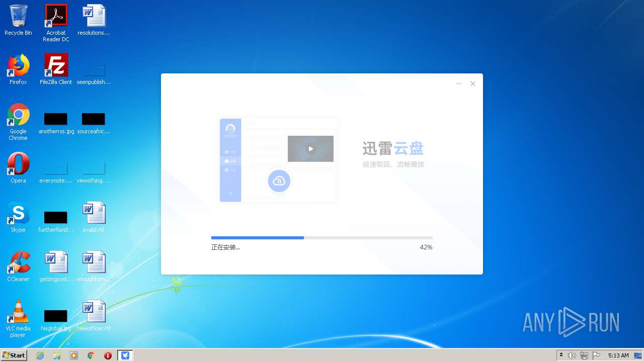Open the Recycle Bin desktop icon

(x=18, y=20)
